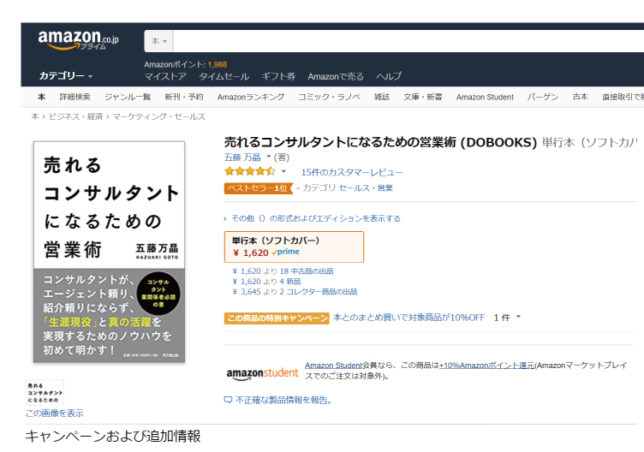Select 単行本 (ソフトカバー) format option
644x452 pixels.
(293, 246)
